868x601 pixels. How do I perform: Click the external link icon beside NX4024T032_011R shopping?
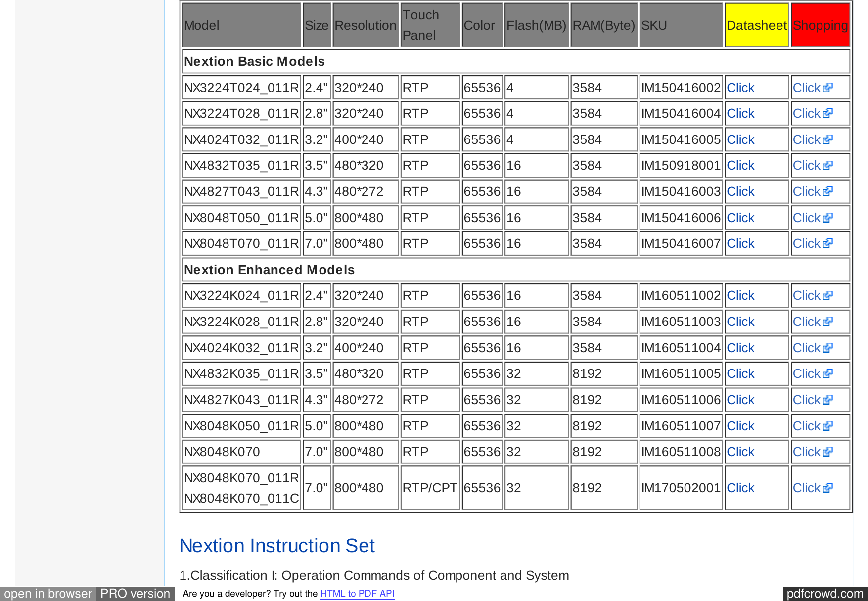tap(828, 139)
